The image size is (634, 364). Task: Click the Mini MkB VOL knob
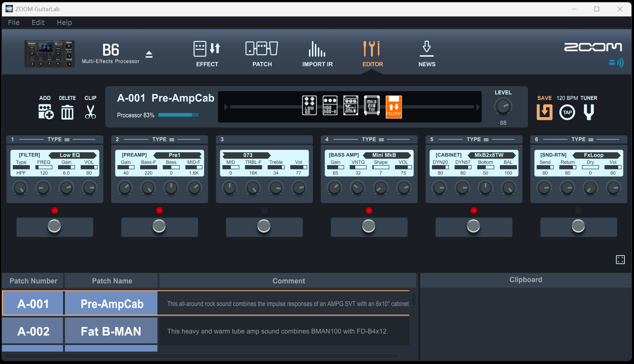coord(403,188)
